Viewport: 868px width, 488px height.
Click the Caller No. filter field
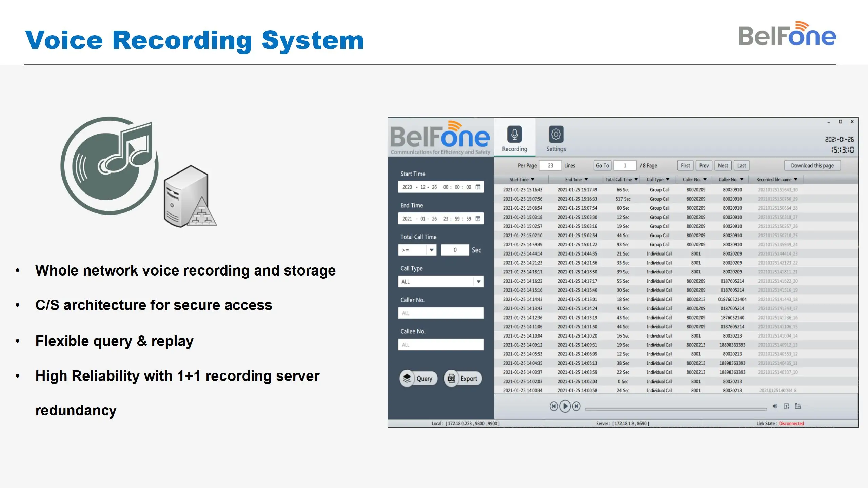click(441, 313)
